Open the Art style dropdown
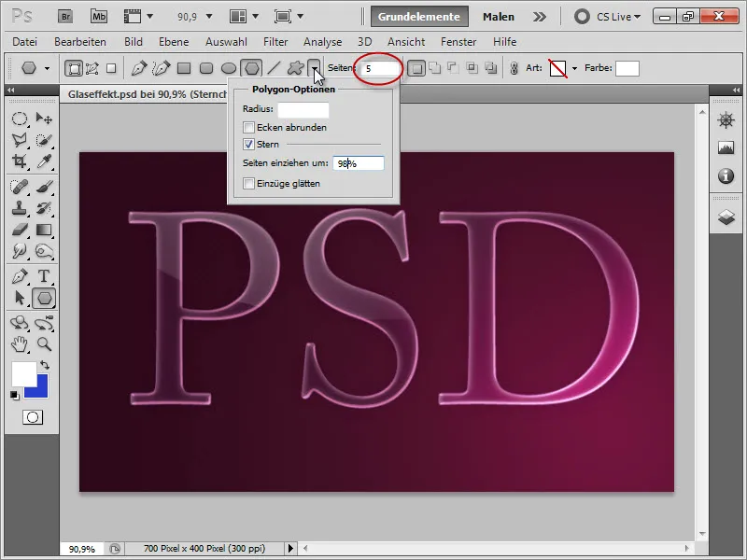The width and height of the screenshot is (747, 560). point(571,66)
